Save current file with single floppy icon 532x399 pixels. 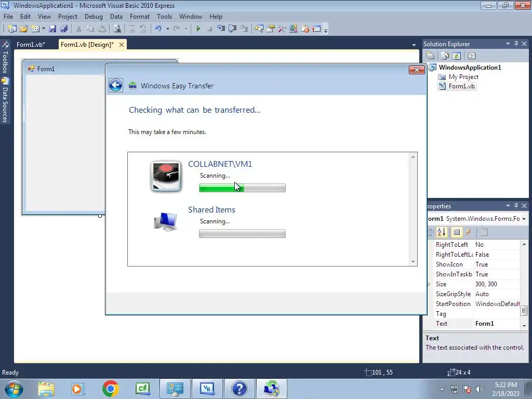coord(52,29)
